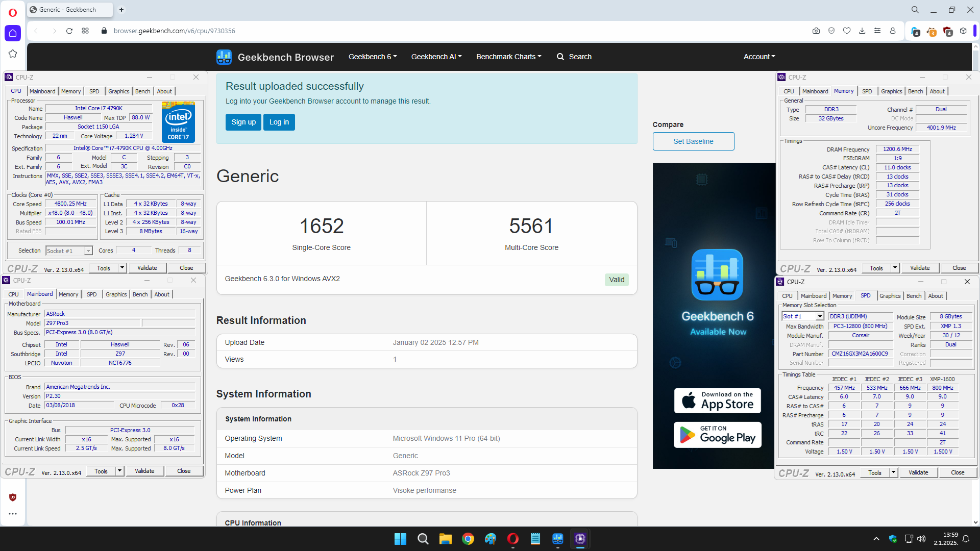Expand Tools arrow in SPD window

pyautogui.click(x=894, y=472)
